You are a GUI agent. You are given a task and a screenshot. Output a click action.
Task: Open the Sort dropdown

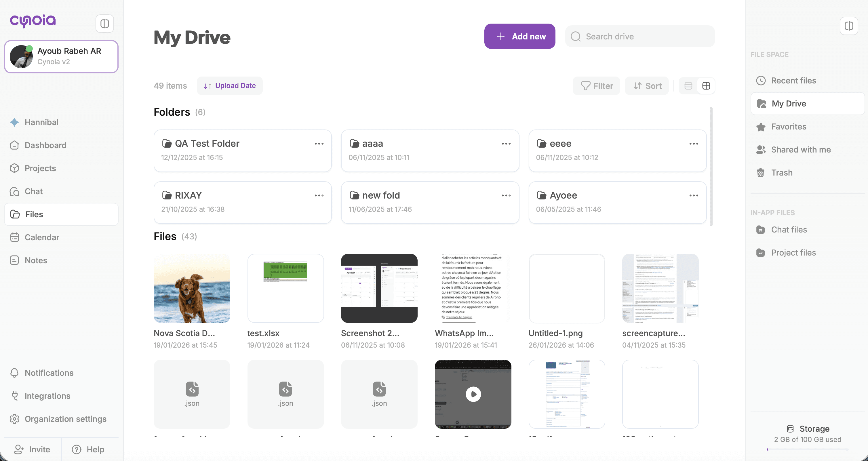coord(647,86)
